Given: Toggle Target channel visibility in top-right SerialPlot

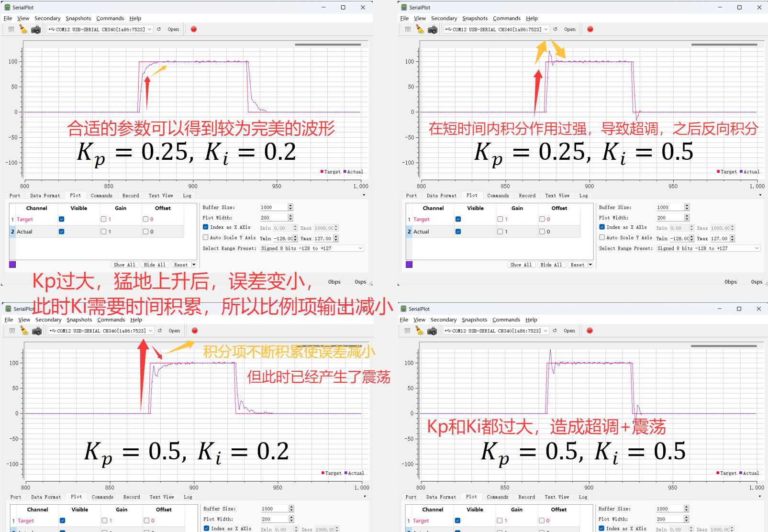Looking at the screenshot, I should click(x=458, y=219).
